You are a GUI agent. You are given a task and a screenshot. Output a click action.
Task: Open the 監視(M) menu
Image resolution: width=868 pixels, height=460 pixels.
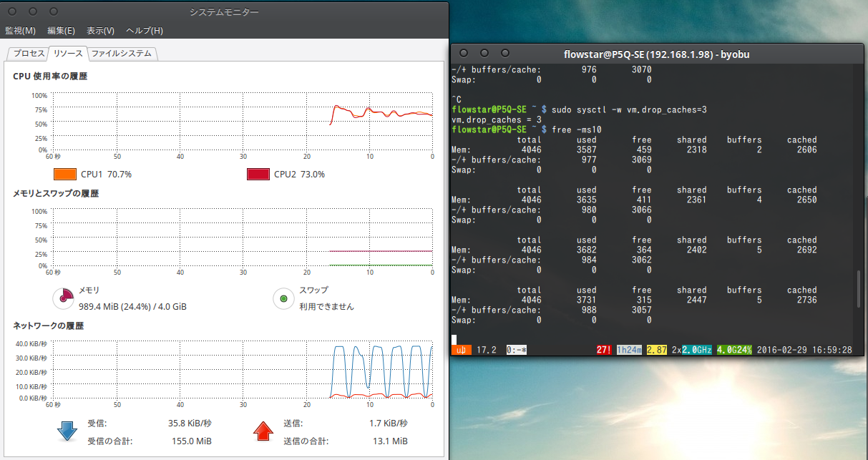pos(20,31)
